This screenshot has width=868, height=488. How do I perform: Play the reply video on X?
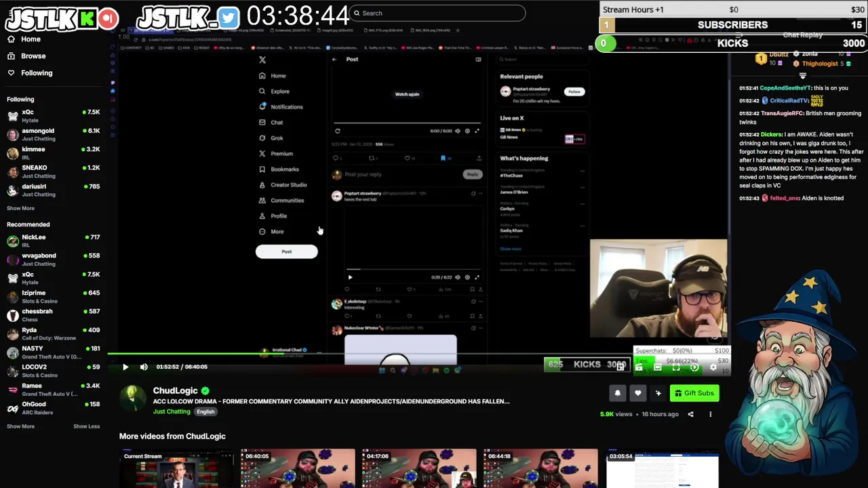coord(350,277)
